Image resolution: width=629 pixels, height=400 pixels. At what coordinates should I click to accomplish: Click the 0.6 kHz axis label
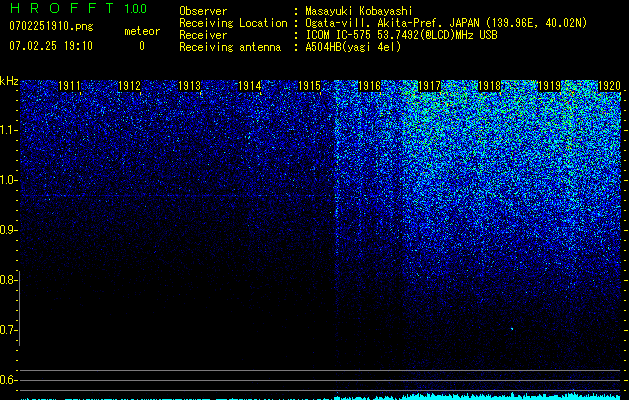[8, 380]
